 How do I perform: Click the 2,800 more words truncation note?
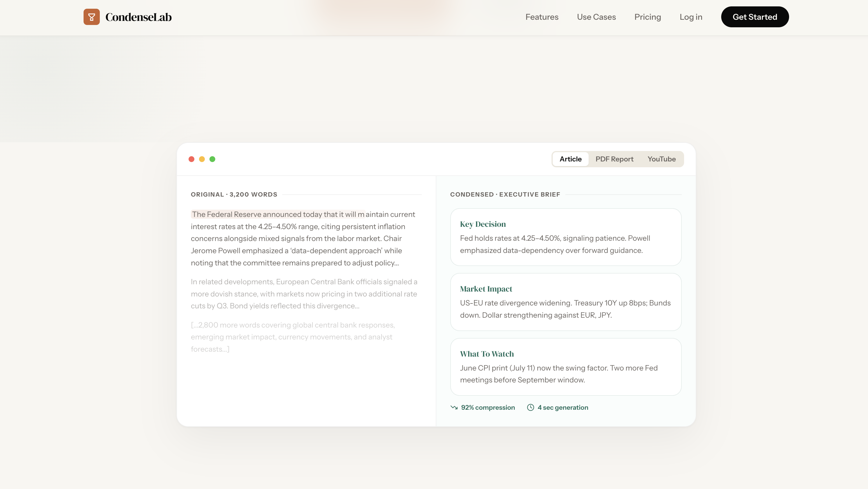292,337
